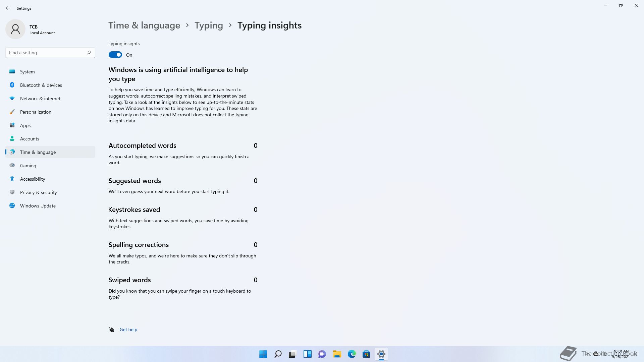Click the Get help headset icon

111,329
